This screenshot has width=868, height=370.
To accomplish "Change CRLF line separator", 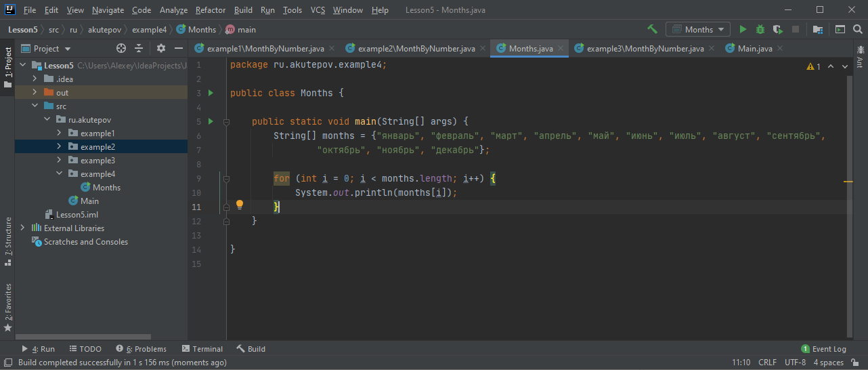I will (x=767, y=363).
